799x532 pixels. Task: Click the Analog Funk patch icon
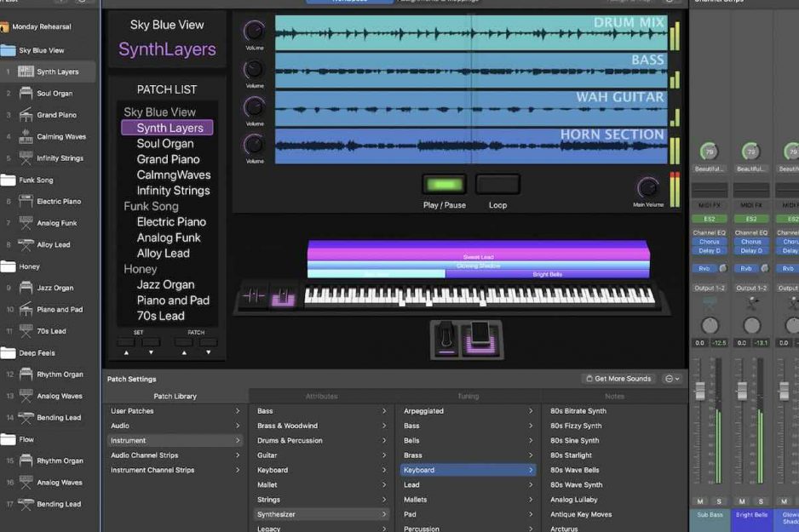pos(26,223)
